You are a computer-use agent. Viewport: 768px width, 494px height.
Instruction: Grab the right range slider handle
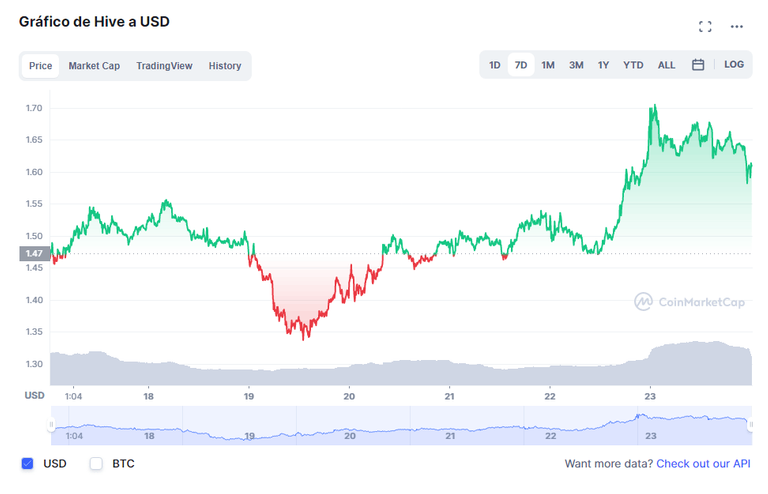[x=751, y=424]
